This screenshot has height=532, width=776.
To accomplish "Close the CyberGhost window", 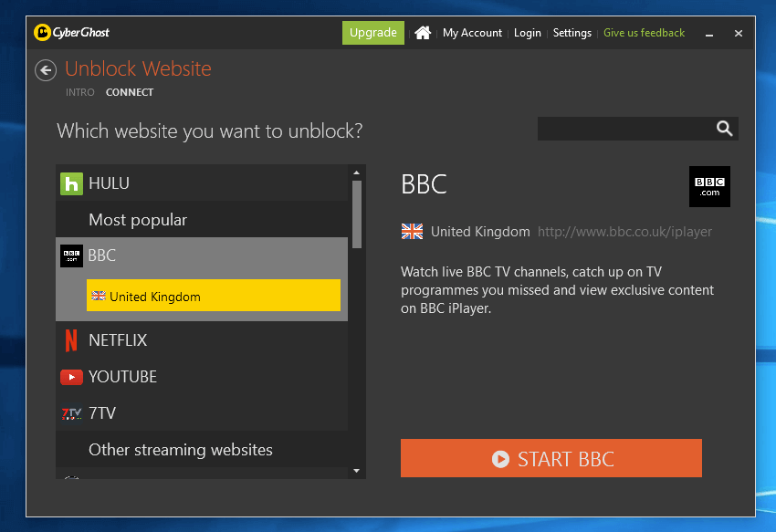I will 738,33.
